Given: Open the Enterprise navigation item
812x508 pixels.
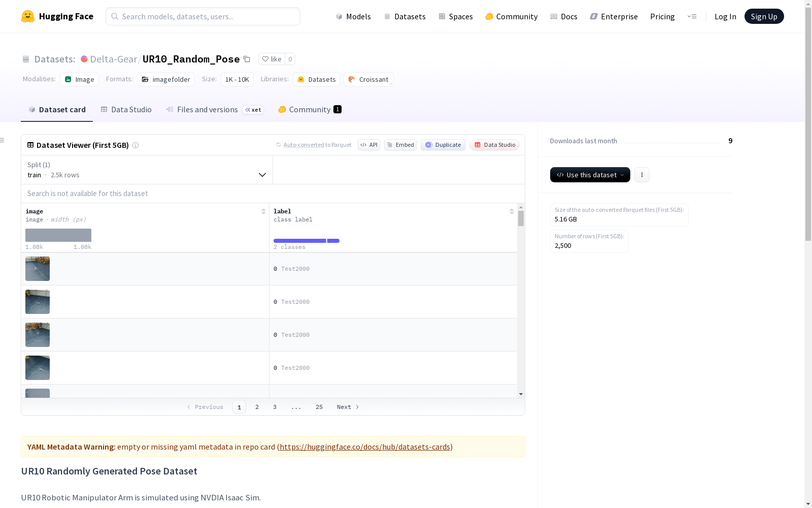Looking at the screenshot, I should pyautogui.click(x=614, y=16).
